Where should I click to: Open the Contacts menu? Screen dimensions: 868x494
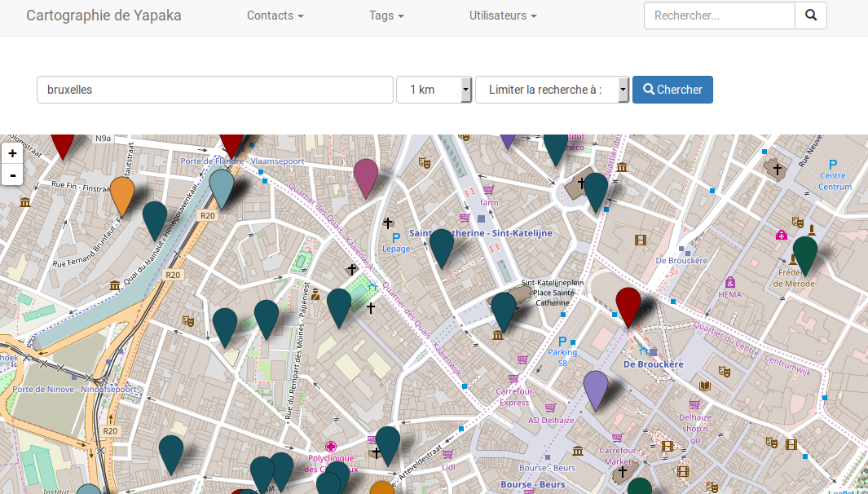275,15
